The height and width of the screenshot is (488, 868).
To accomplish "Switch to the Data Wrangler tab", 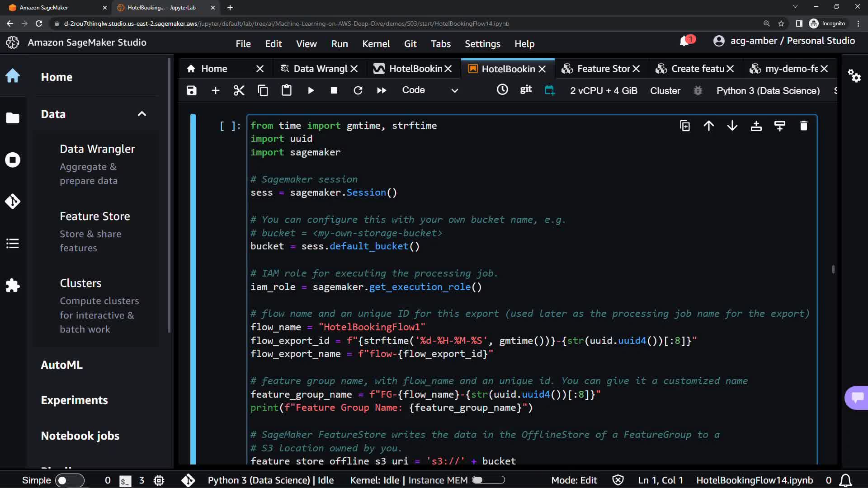I will tap(320, 69).
